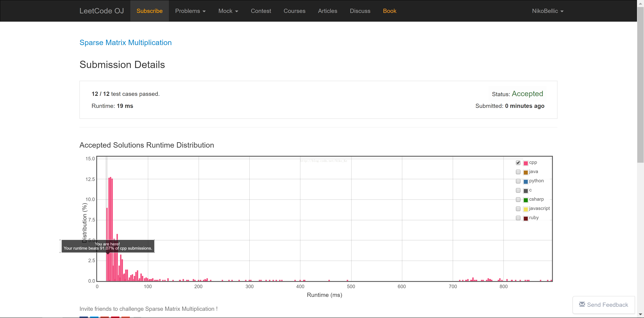Open the Sparse Matrix Multiplication problem link

[x=125, y=42]
